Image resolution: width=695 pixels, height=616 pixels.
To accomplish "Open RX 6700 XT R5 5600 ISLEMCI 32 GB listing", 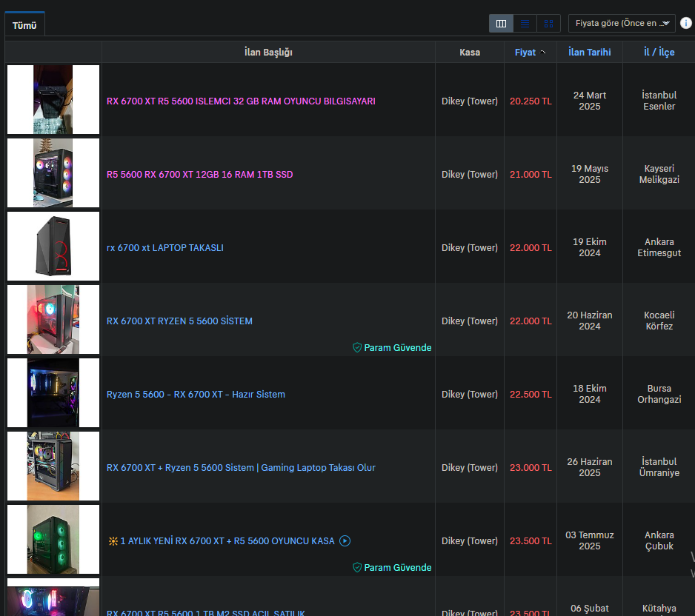I will pyautogui.click(x=241, y=101).
